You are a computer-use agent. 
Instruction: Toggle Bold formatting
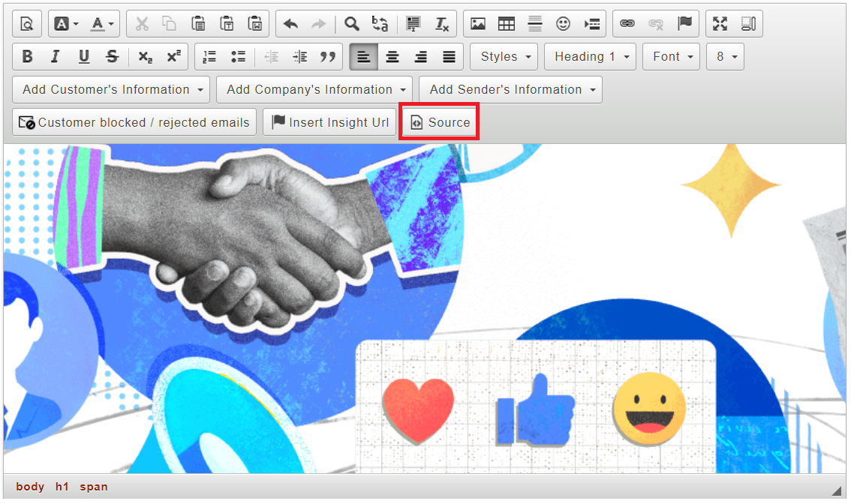28,57
